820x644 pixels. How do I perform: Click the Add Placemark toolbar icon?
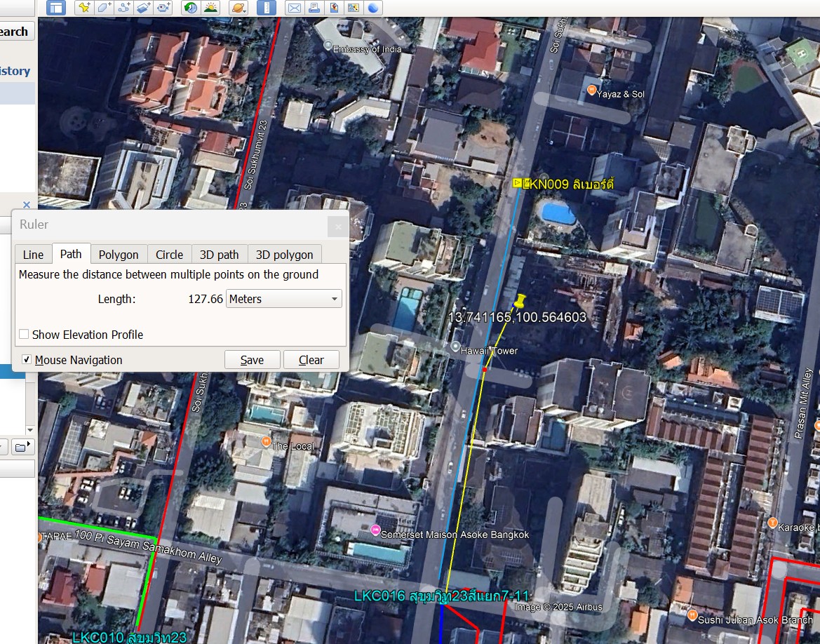(x=84, y=8)
